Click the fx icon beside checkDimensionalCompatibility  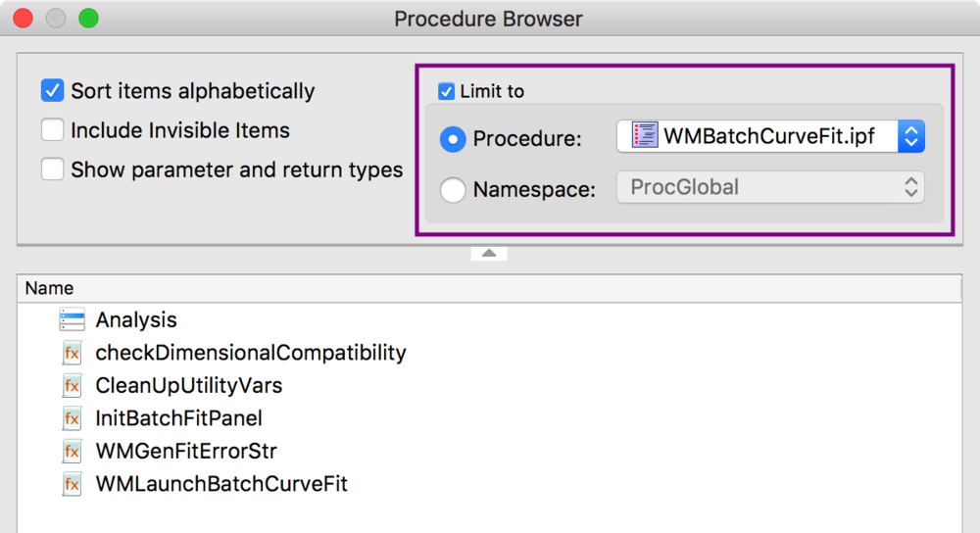click(72, 353)
